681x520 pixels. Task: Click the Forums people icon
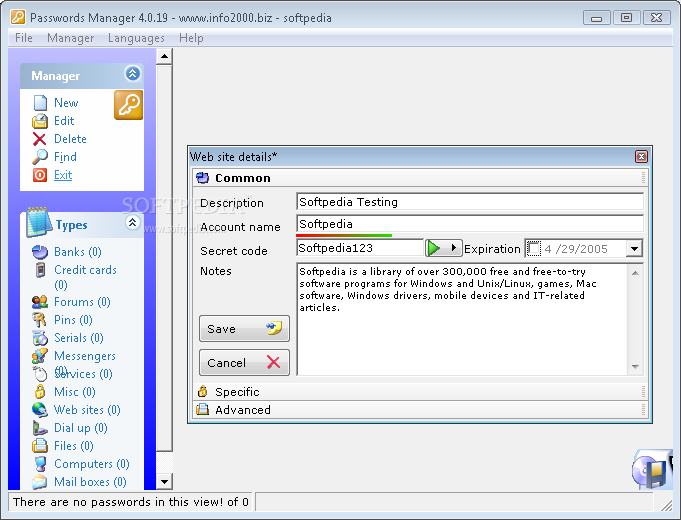click(40, 302)
